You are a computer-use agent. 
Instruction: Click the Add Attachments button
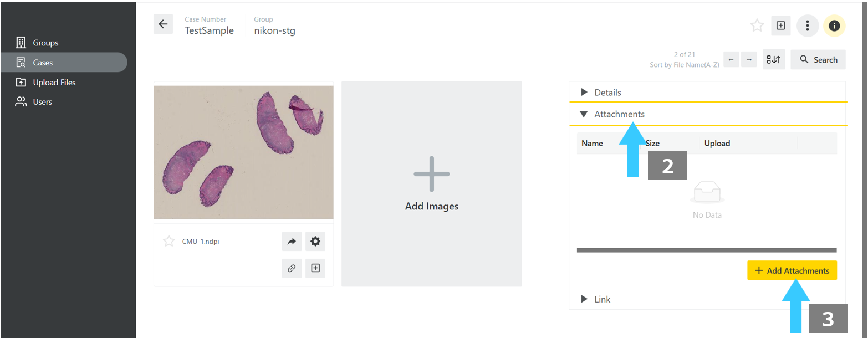(x=792, y=270)
